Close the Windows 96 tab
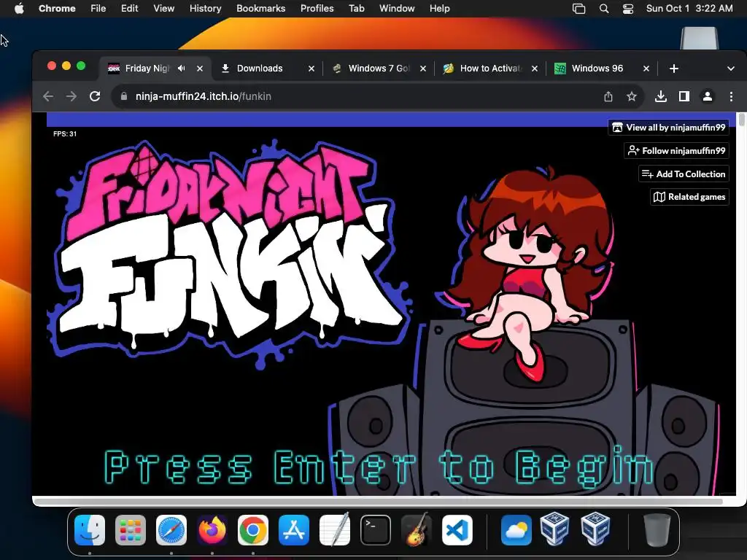The image size is (747, 560). [646, 69]
